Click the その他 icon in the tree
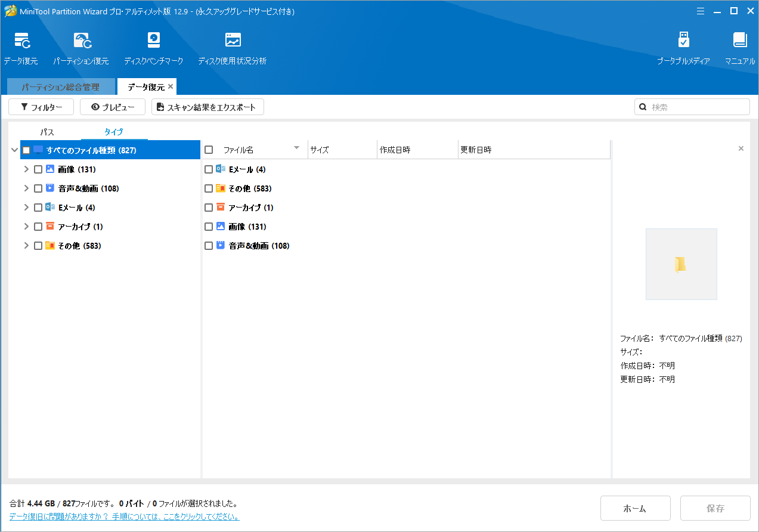 [x=50, y=246]
